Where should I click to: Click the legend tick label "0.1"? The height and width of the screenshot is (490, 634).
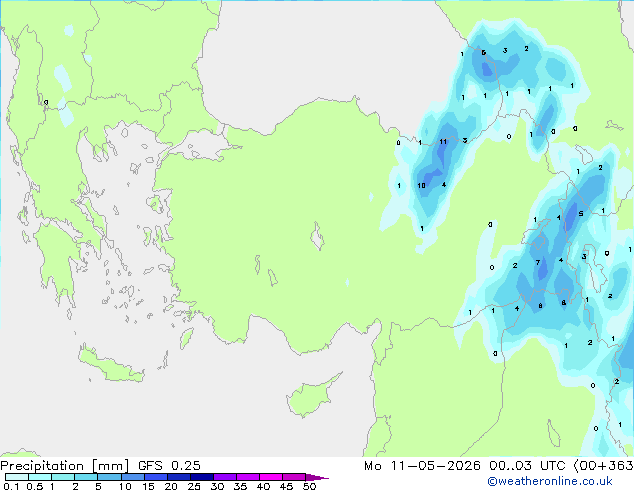tap(11, 486)
